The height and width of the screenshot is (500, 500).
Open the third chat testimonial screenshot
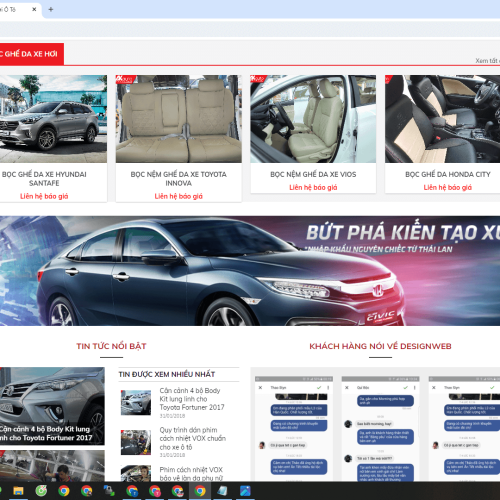coord(464,429)
